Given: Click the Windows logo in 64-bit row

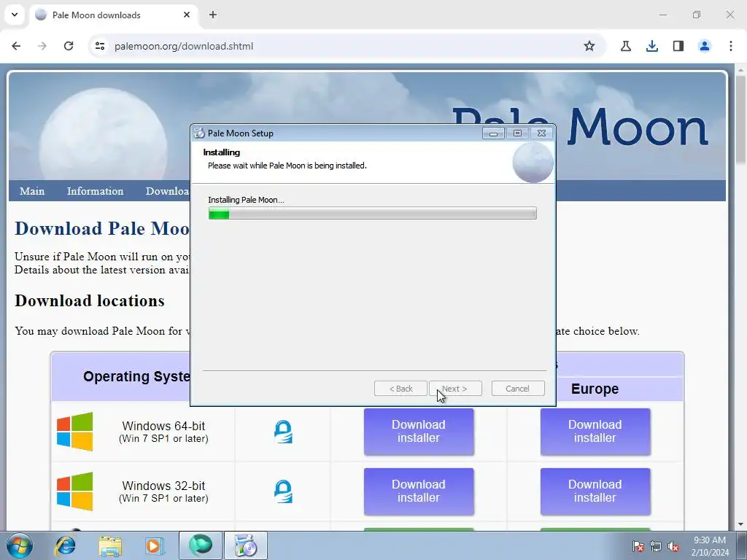Looking at the screenshot, I should (x=75, y=432).
